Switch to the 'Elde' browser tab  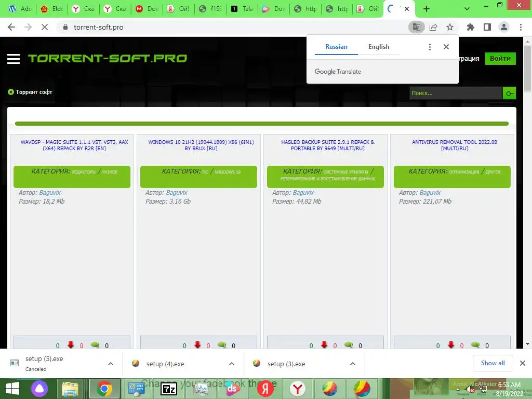coord(52,9)
